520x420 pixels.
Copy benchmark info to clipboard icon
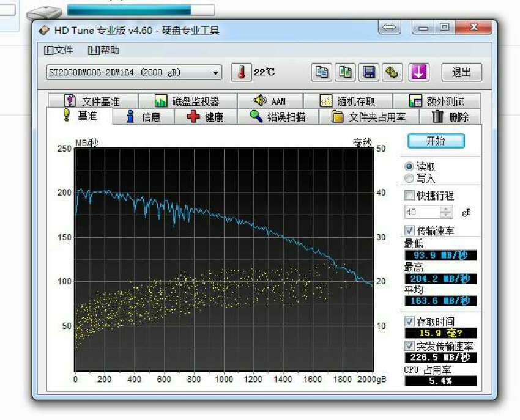coord(321,72)
